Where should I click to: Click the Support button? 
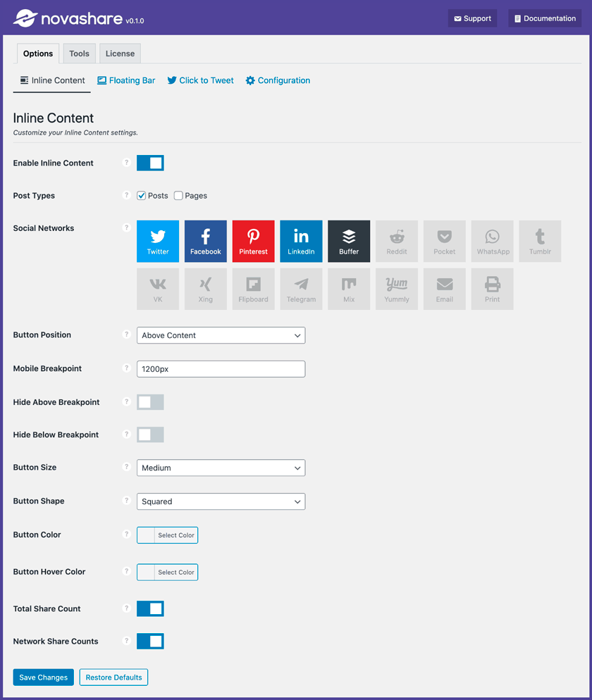point(472,18)
